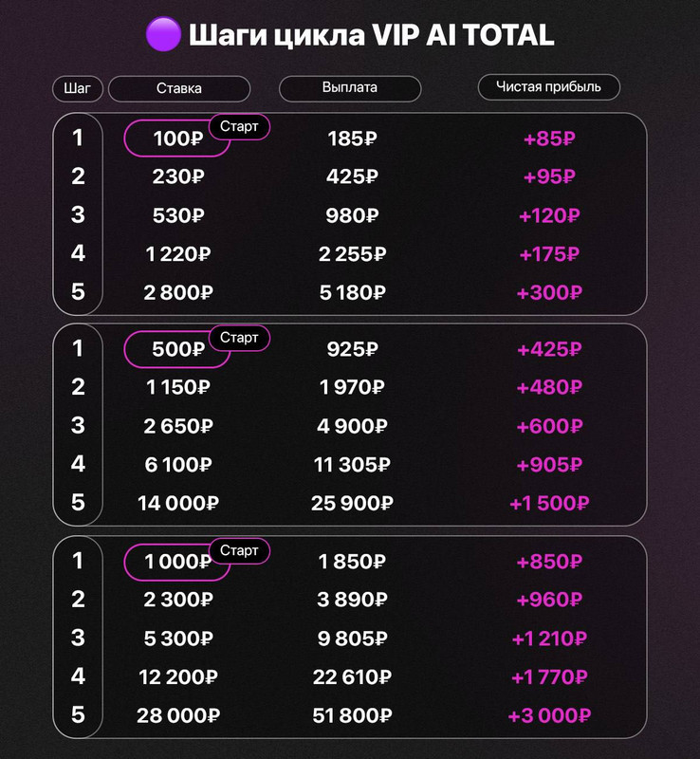Select the Ставка column header

(179, 88)
